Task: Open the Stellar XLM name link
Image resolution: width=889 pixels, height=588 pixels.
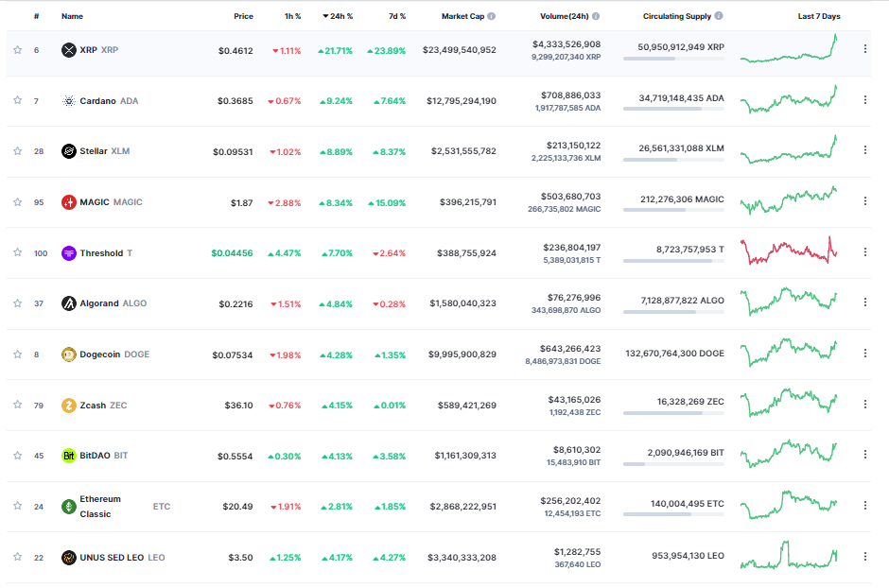Action: 105,151
